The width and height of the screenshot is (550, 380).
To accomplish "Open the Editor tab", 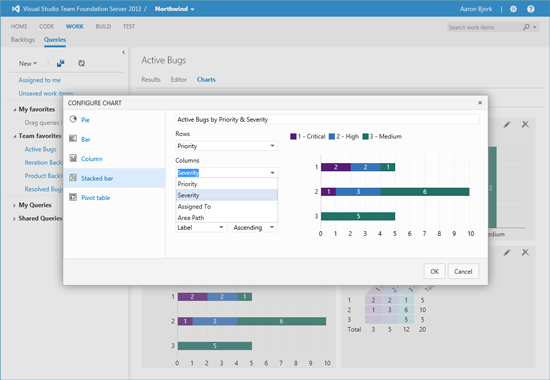I will 179,80.
